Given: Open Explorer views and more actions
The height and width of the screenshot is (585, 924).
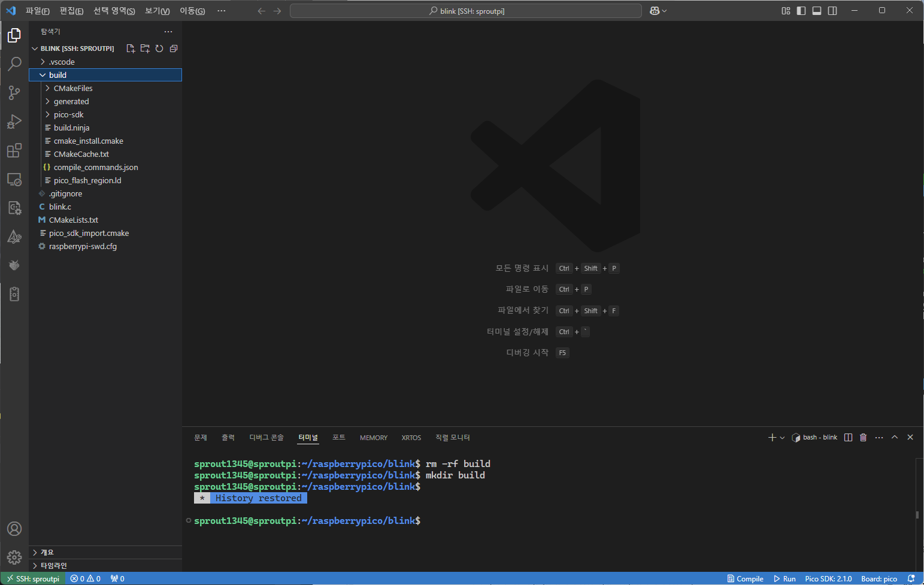Looking at the screenshot, I should click(168, 32).
